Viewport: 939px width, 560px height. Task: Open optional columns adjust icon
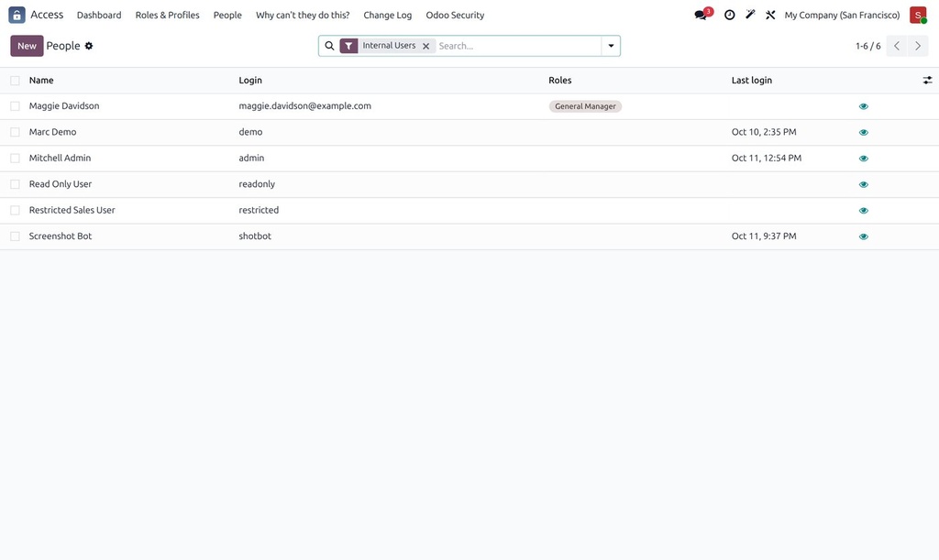tap(927, 80)
